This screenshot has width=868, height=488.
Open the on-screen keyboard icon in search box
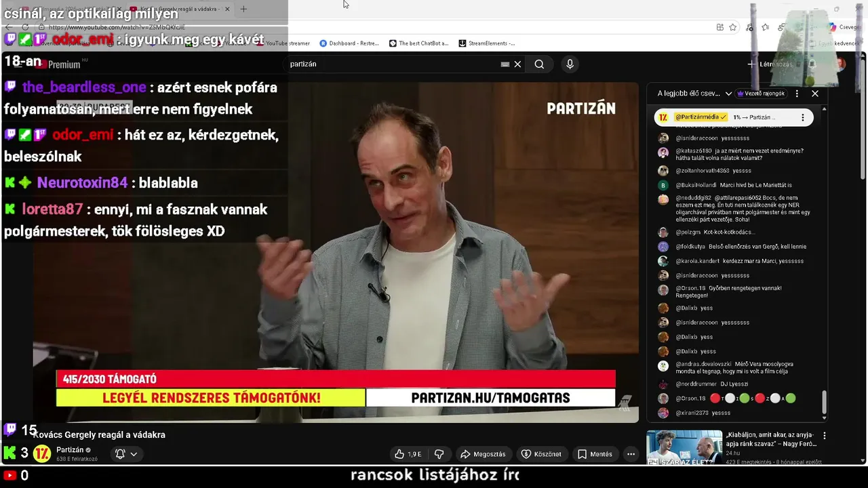tap(505, 64)
